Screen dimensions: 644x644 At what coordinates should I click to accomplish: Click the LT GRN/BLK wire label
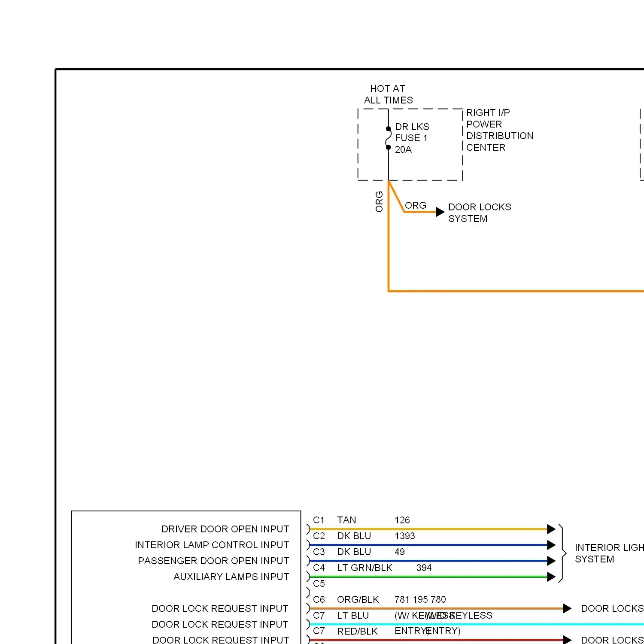365,568
